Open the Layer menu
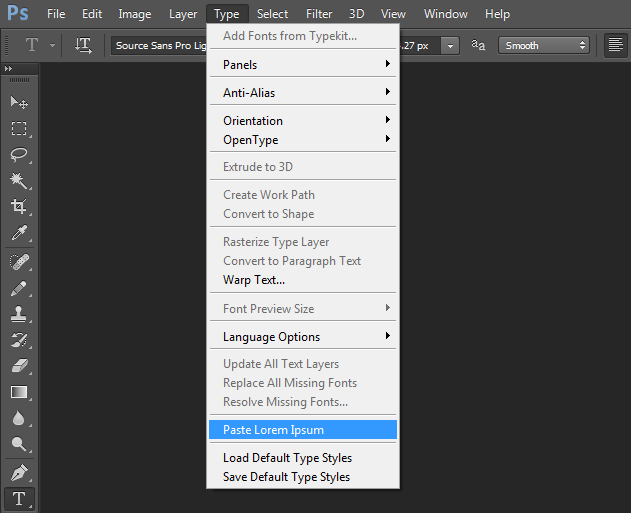This screenshot has width=631, height=513. 183,14
